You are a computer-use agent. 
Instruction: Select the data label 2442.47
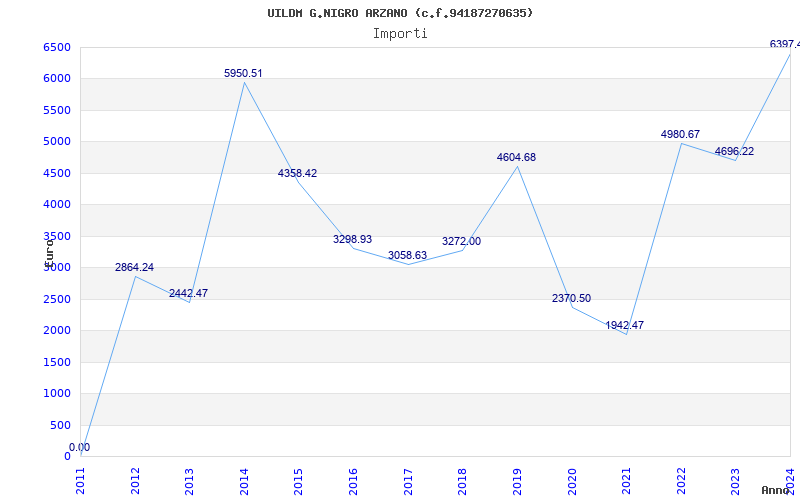point(188,293)
